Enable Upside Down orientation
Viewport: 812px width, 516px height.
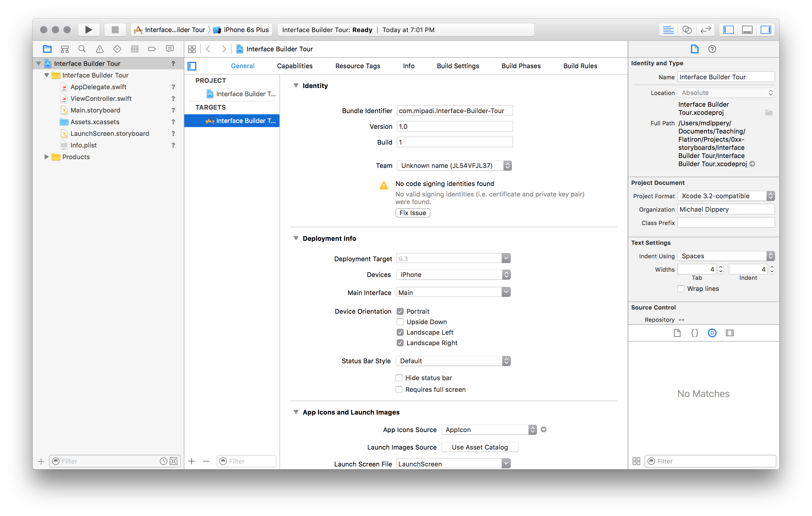(400, 322)
